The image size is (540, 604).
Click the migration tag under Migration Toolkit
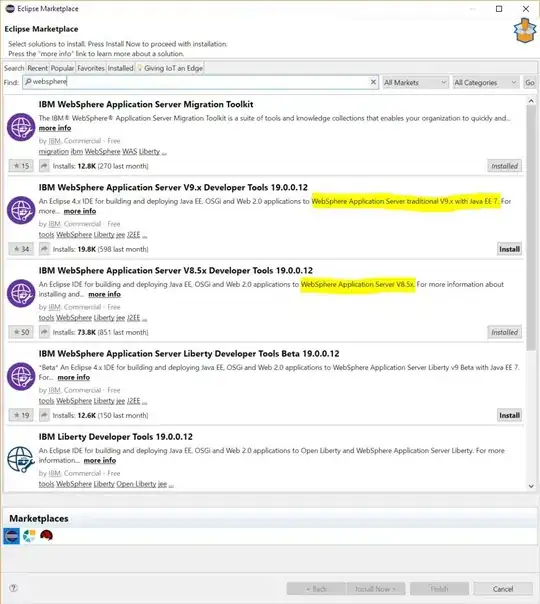click(54, 152)
